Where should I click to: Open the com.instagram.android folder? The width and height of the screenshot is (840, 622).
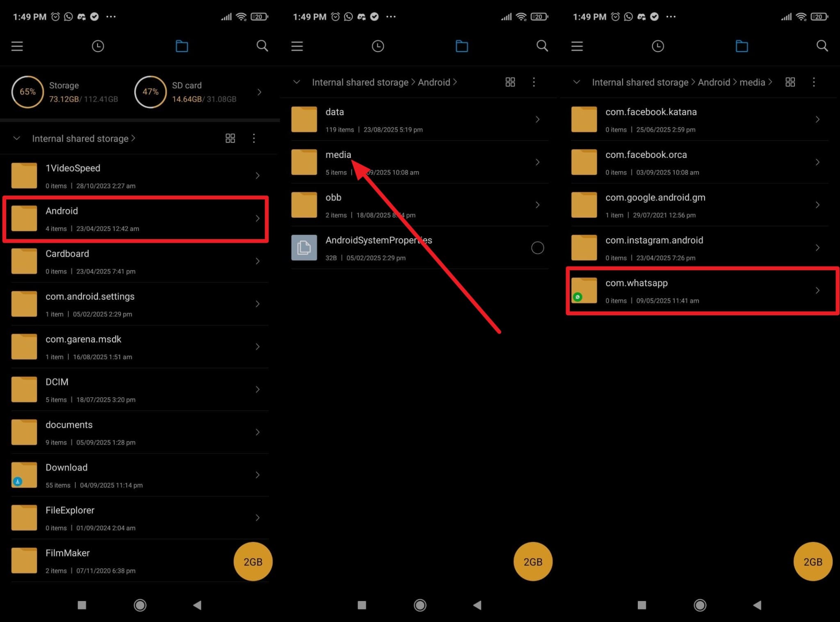point(700,248)
